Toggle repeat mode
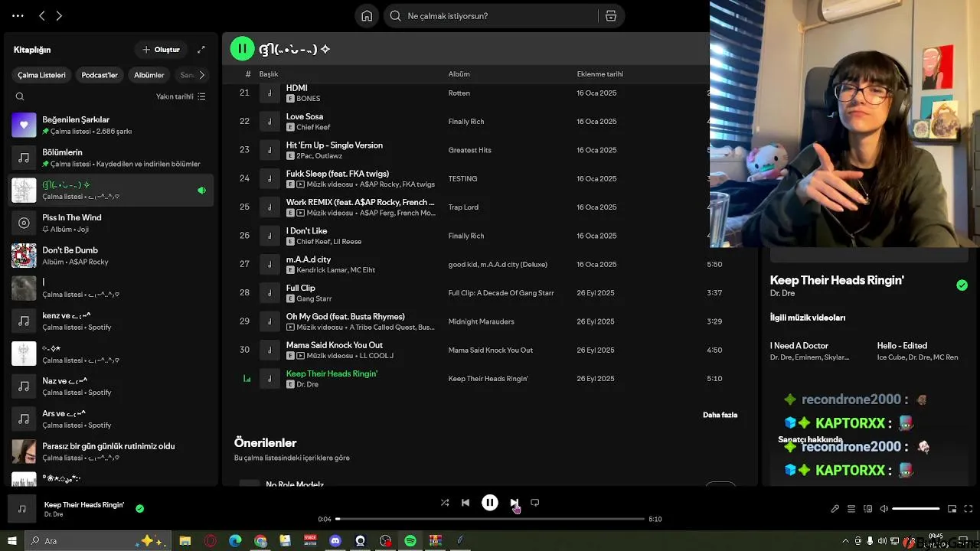980x551 pixels. (535, 503)
